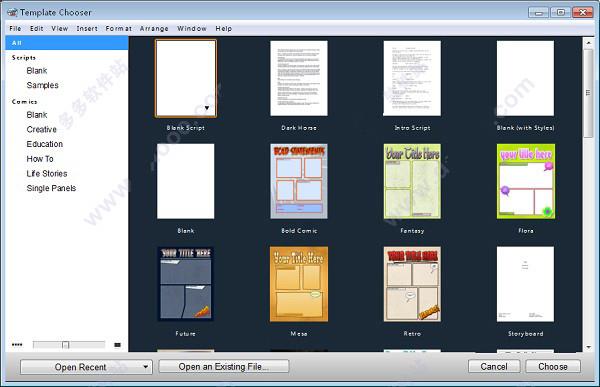Select the Dark Horse script template

(299, 78)
